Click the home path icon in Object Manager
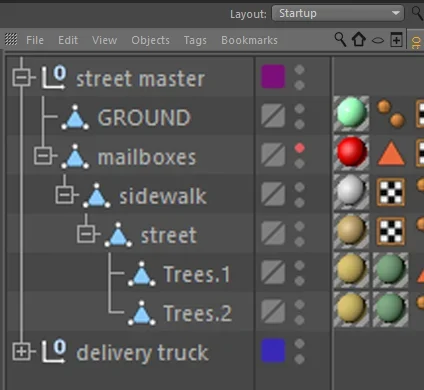 pos(359,40)
